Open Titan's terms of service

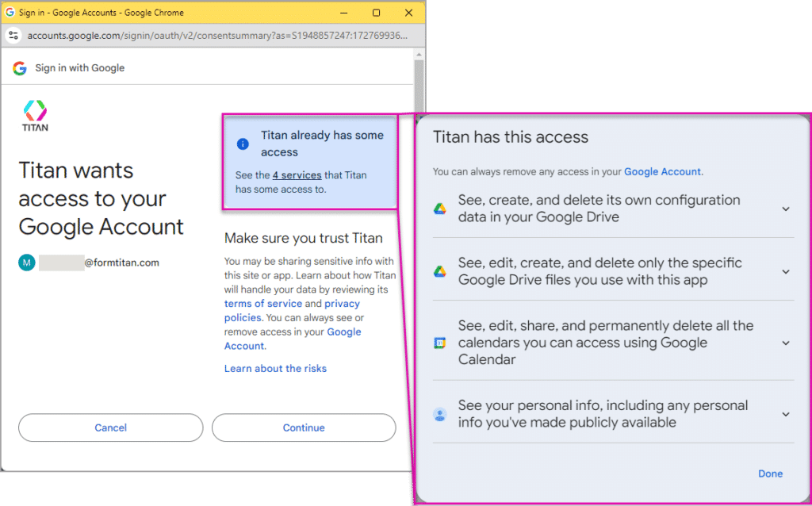click(263, 303)
